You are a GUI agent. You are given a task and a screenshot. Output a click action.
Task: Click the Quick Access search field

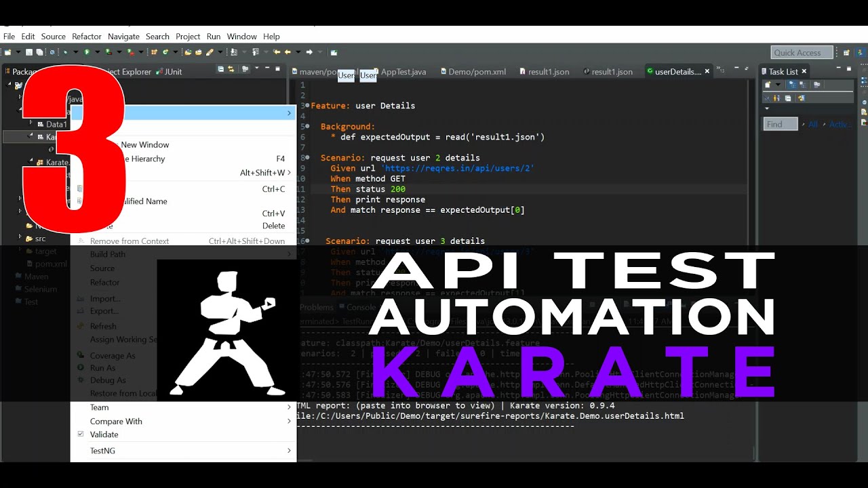coord(802,52)
